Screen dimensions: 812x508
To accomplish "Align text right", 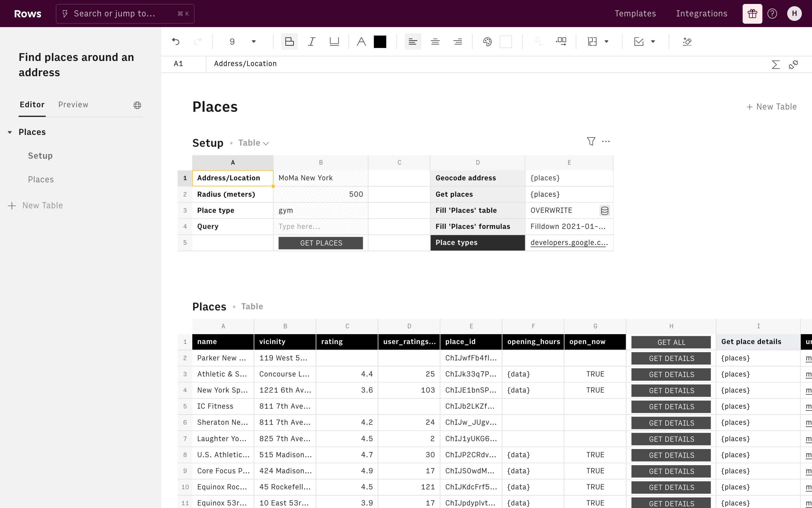I will pos(458,42).
